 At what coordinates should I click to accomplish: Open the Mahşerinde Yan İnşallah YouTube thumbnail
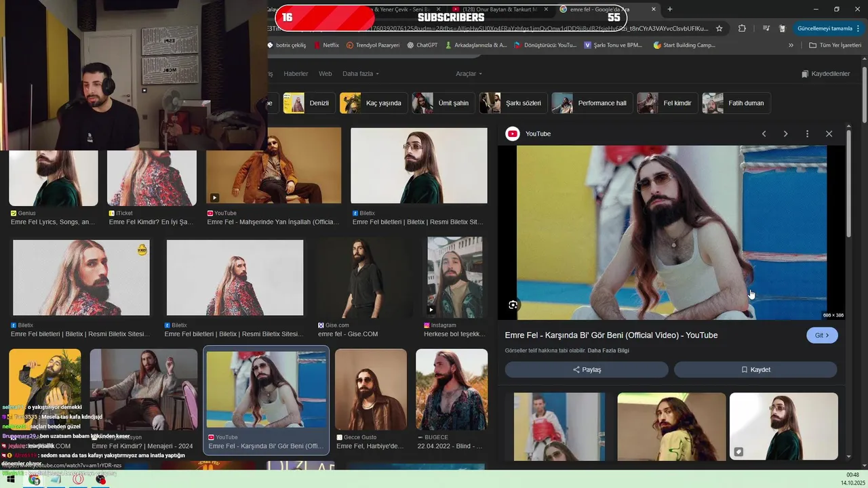273,166
